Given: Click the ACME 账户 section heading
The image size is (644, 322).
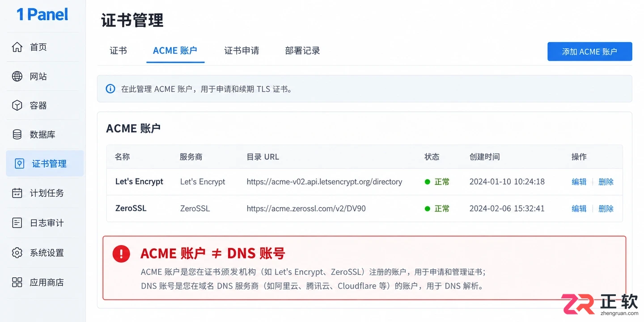Looking at the screenshot, I should point(133,128).
